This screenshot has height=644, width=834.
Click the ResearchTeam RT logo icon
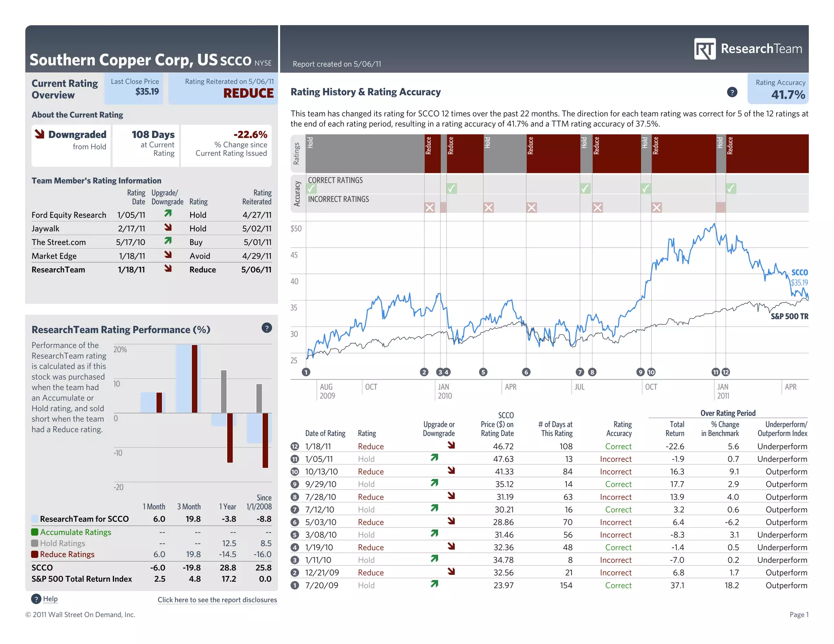(705, 49)
